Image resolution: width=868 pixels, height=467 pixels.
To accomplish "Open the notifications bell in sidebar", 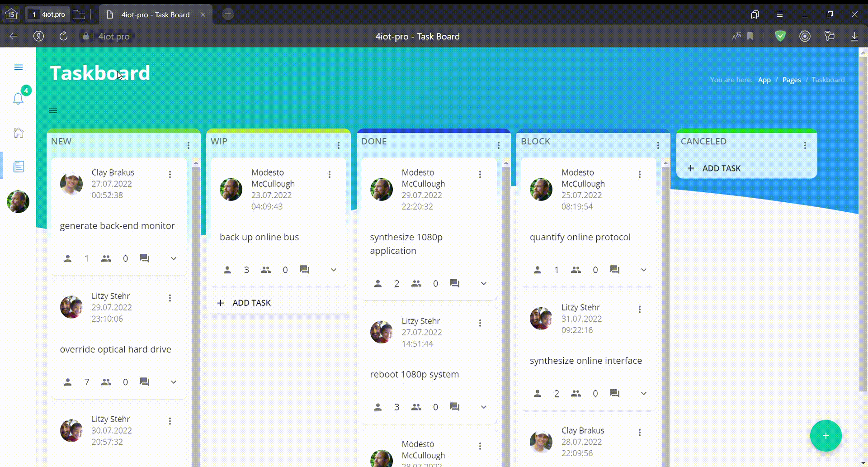I will pyautogui.click(x=18, y=98).
